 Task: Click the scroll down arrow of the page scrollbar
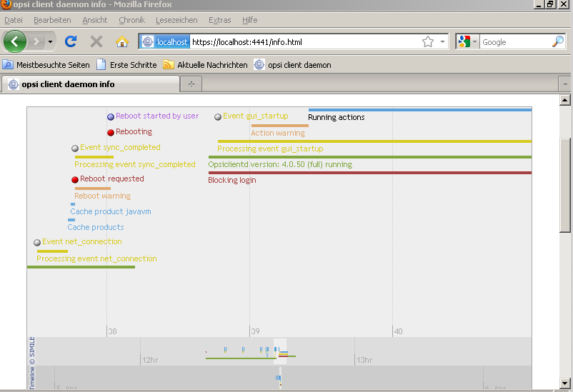pyautogui.click(x=565, y=383)
